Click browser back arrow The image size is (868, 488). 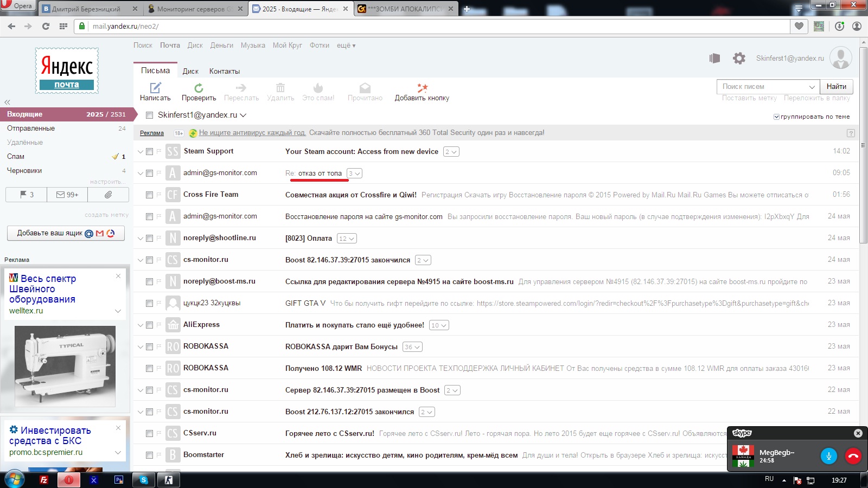tap(11, 26)
